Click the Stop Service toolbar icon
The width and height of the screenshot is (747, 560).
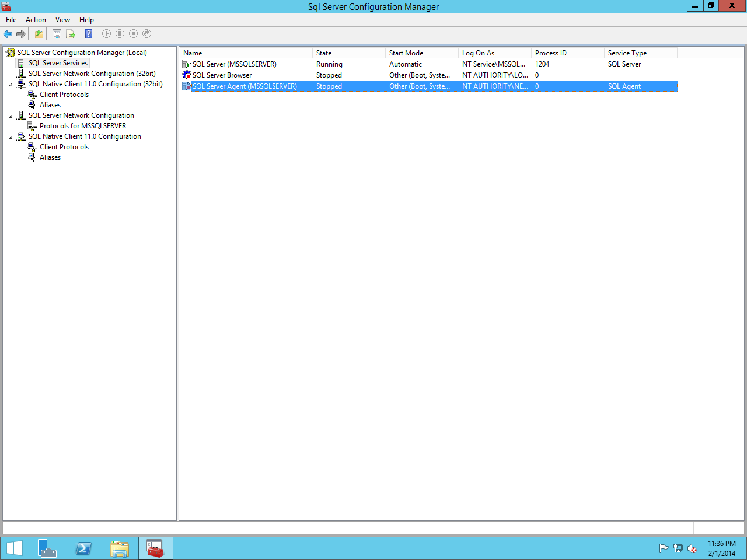tap(133, 34)
